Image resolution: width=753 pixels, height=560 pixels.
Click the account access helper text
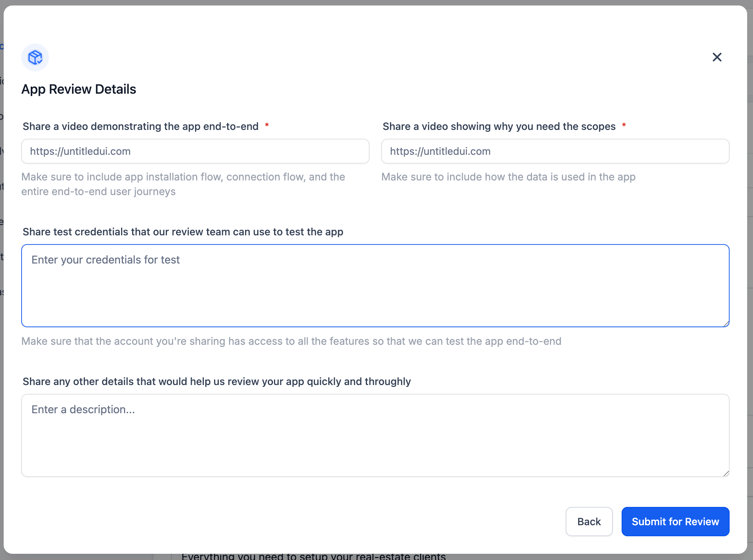point(291,341)
